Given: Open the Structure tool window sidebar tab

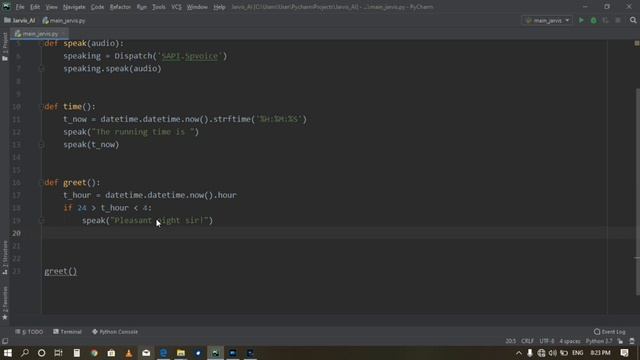Looking at the screenshot, I should coord(5,258).
